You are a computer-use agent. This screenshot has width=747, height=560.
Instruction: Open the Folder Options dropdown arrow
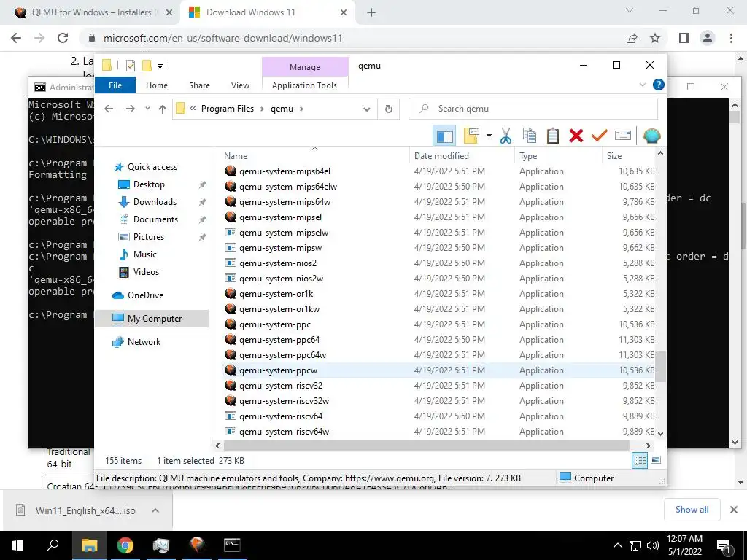[489, 136]
